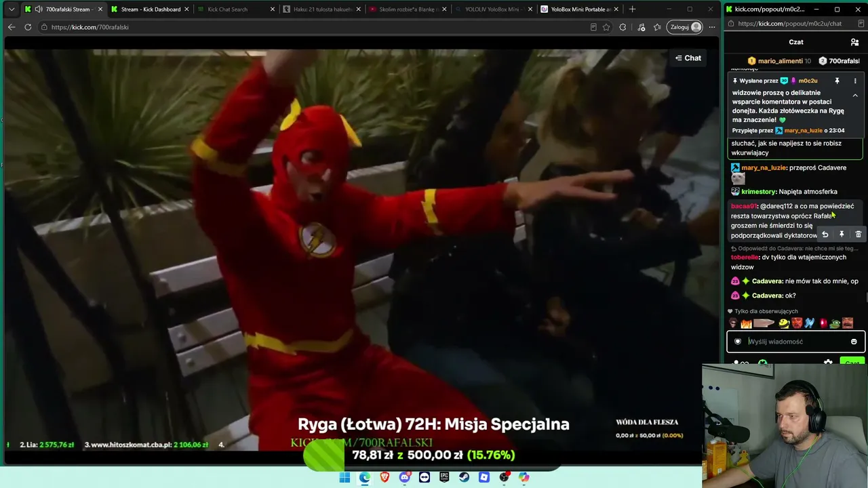
Task: Open krimestory's user profile
Action: (x=758, y=192)
